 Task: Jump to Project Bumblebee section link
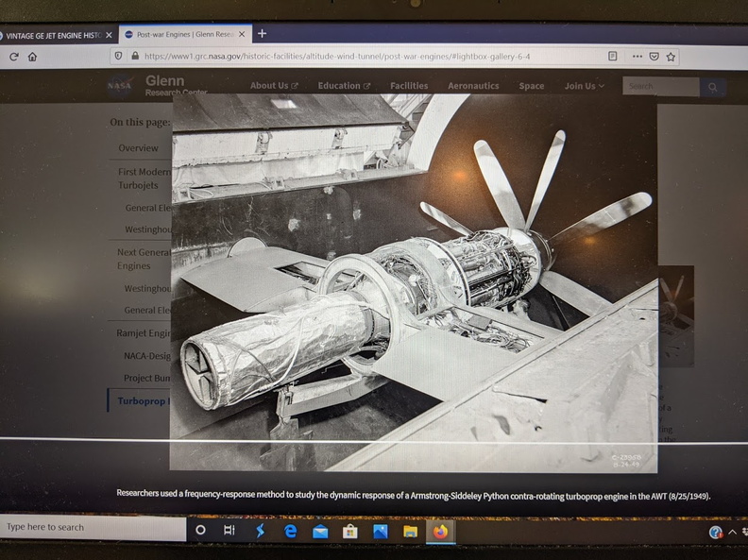[x=146, y=378]
